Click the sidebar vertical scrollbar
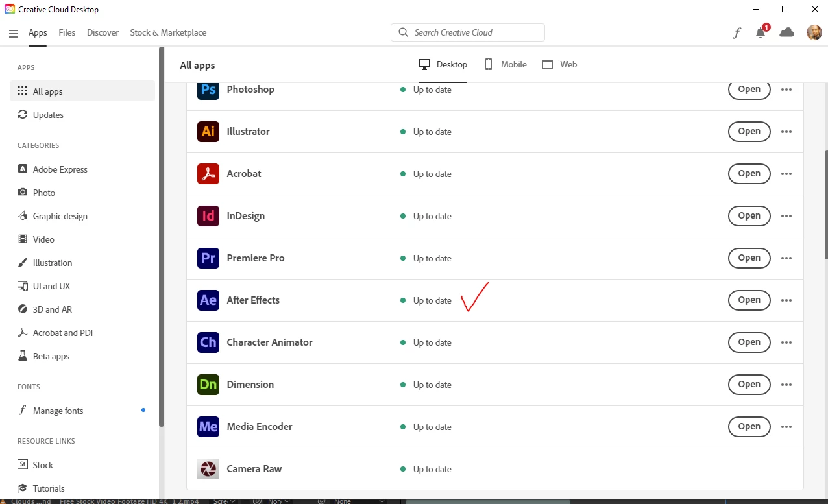Screen dimensions: 828x504 point(162,237)
